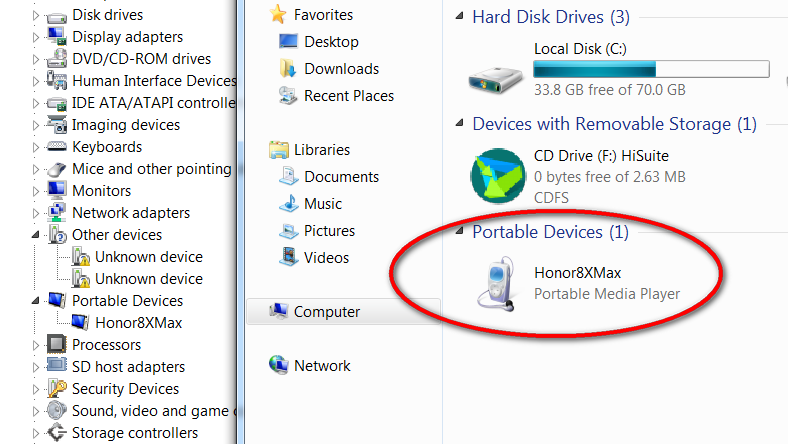The width and height of the screenshot is (788, 444).
Task: Expand the Processors node
Action: point(36,345)
